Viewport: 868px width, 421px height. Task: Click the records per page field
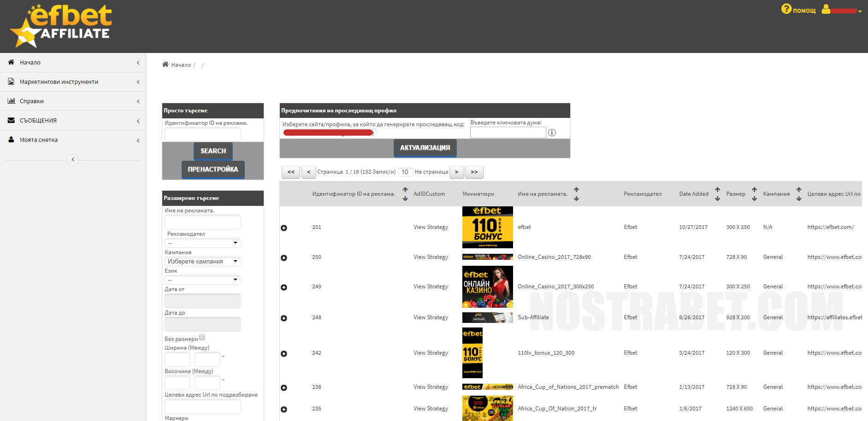pos(405,172)
